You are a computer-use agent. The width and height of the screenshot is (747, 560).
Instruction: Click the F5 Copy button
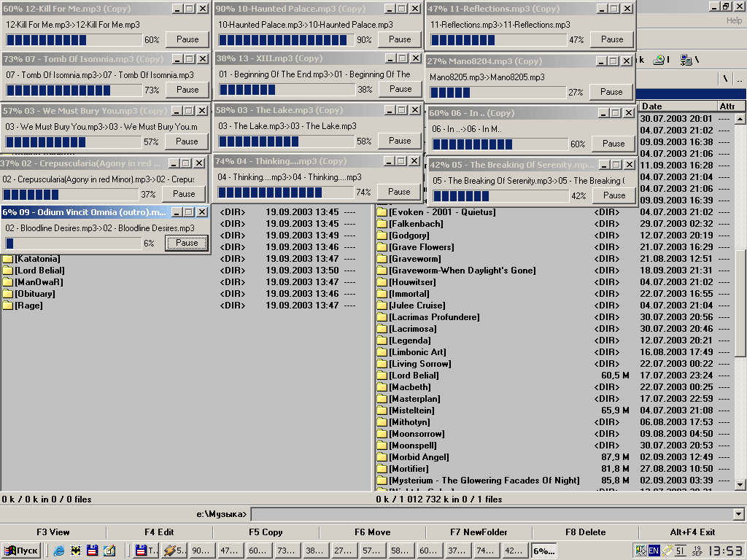[x=266, y=532]
